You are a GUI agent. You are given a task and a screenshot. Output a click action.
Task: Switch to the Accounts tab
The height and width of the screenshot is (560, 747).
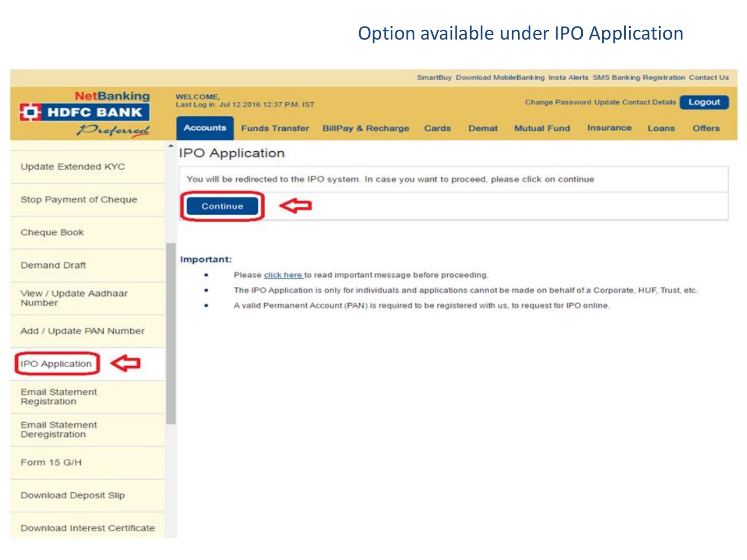coord(204,128)
